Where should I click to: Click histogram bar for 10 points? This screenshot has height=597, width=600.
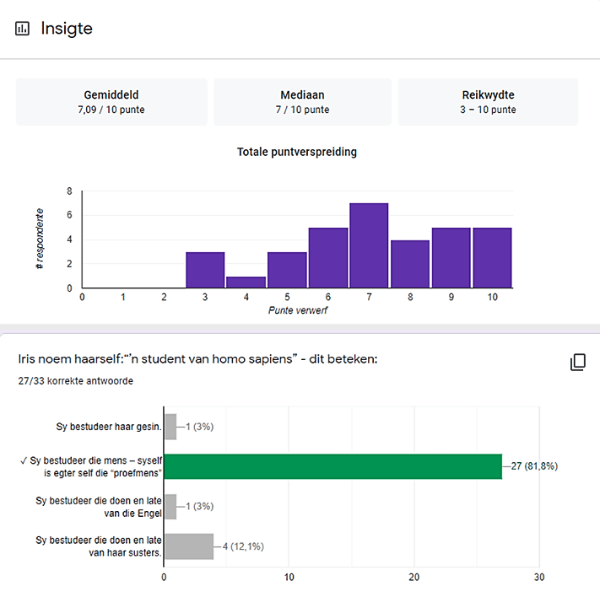pyautogui.click(x=492, y=258)
